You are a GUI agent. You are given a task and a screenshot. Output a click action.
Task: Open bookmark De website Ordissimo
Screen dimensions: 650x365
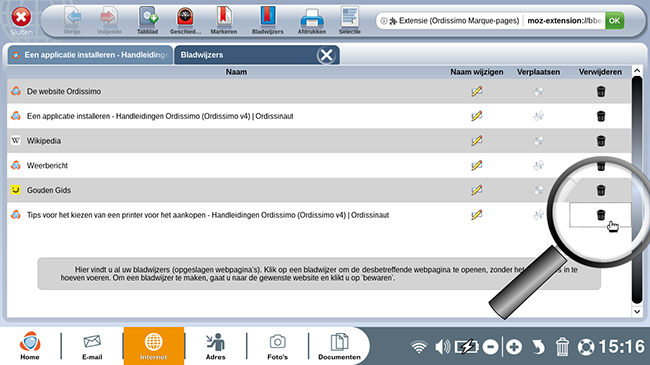[x=64, y=91]
